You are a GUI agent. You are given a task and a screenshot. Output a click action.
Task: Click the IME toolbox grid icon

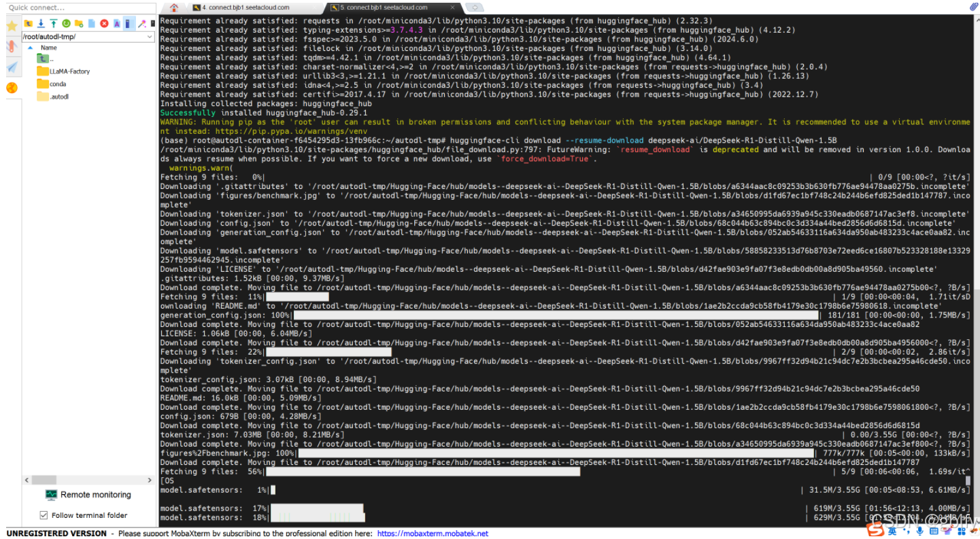pos(962,532)
